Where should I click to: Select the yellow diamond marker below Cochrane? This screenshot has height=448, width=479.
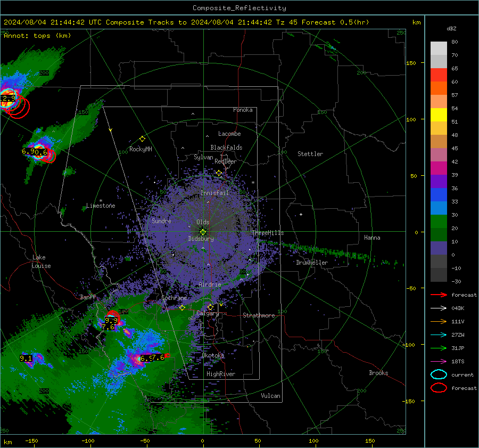click(x=182, y=308)
